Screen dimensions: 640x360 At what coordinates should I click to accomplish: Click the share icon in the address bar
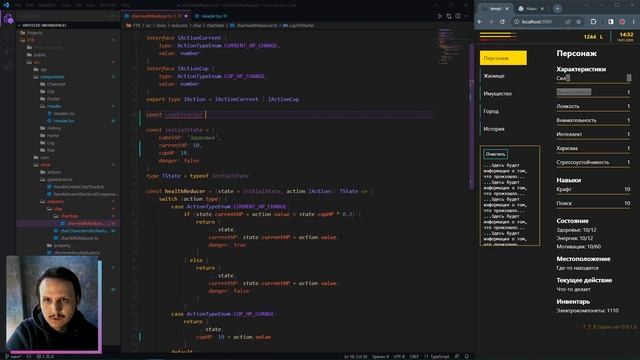[x=568, y=22]
